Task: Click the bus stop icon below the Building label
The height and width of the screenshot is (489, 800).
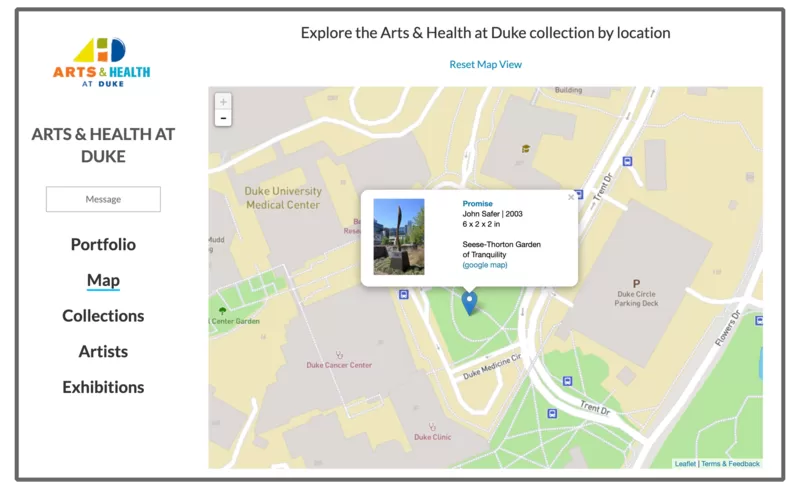Action: [x=628, y=161]
